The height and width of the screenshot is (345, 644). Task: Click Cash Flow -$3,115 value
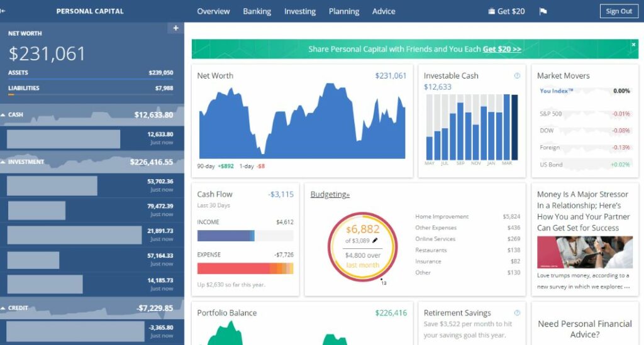[281, 194]
